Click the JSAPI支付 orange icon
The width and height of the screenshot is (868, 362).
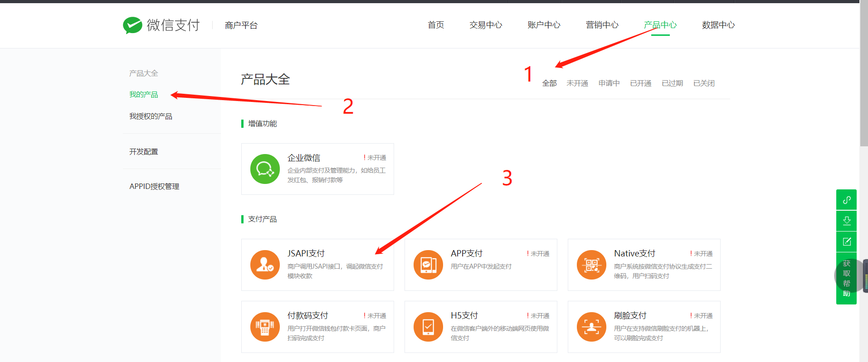pyautogui.click(x=265, y=265)
